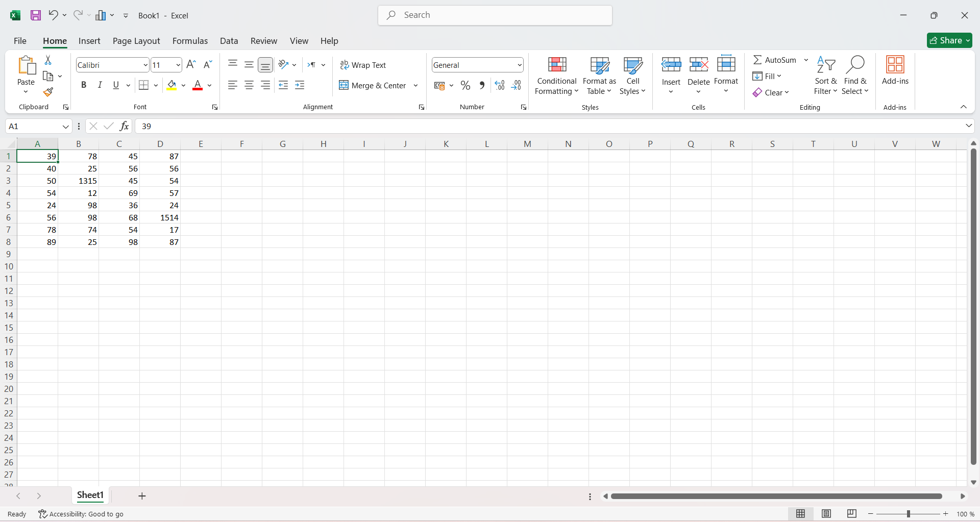Toggle Align Left horizontal alignment

point(233,85)
